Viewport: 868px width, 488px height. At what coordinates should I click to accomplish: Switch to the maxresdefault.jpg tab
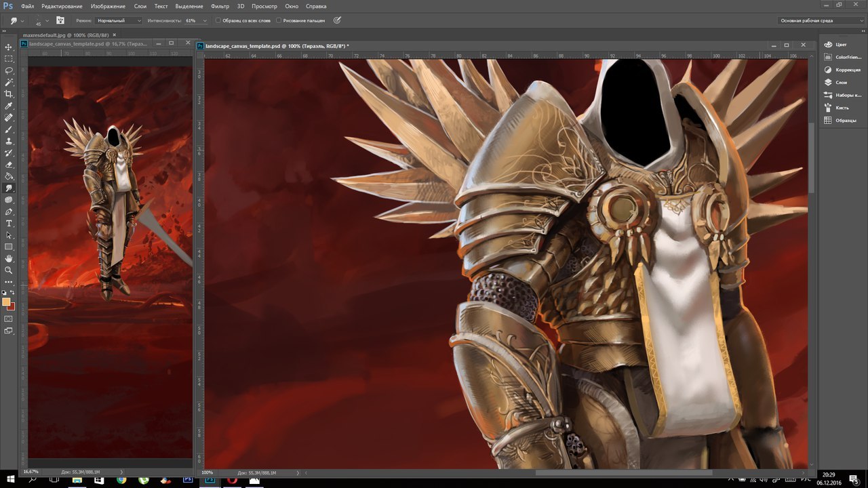click(66, 35)
